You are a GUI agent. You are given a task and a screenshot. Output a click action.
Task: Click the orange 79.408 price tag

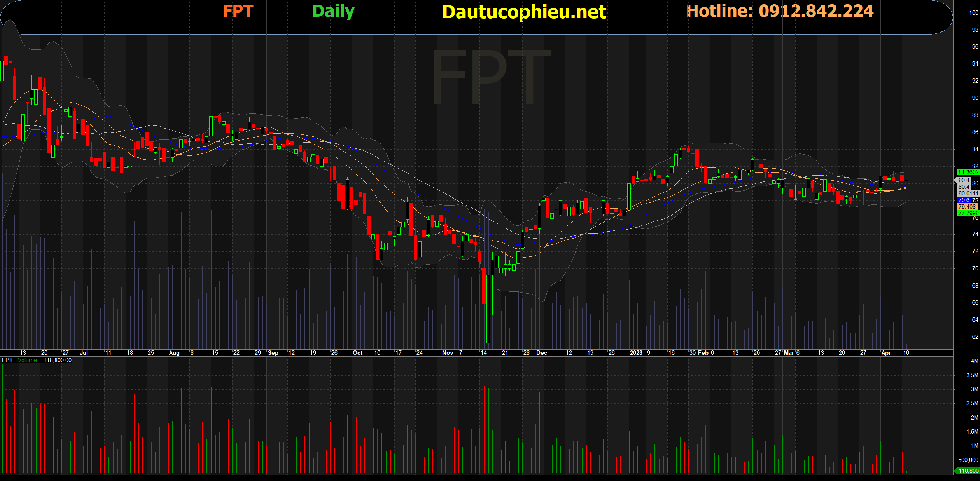pos(967,207)
